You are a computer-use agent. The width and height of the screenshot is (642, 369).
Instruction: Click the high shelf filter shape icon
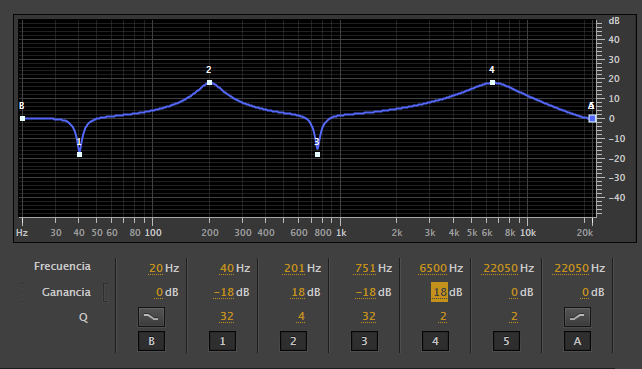[x=577, y=317]
